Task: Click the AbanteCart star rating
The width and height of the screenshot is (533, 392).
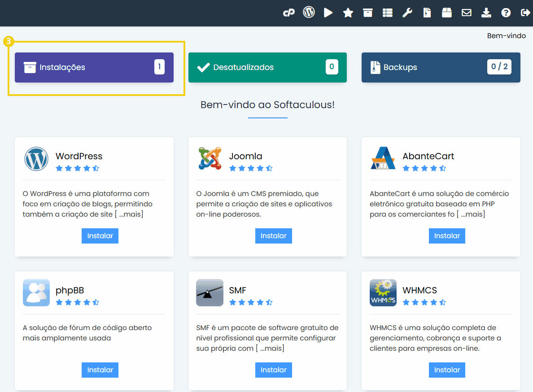Action: pos(424,168)
